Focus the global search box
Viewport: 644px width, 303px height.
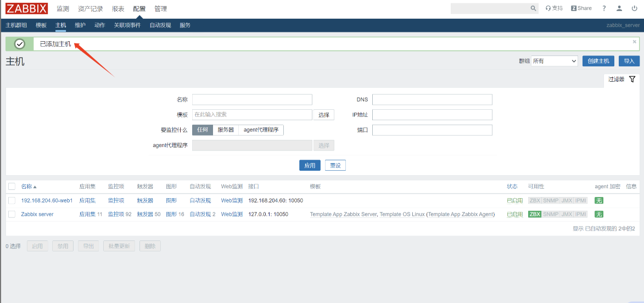tap(490, 9)
